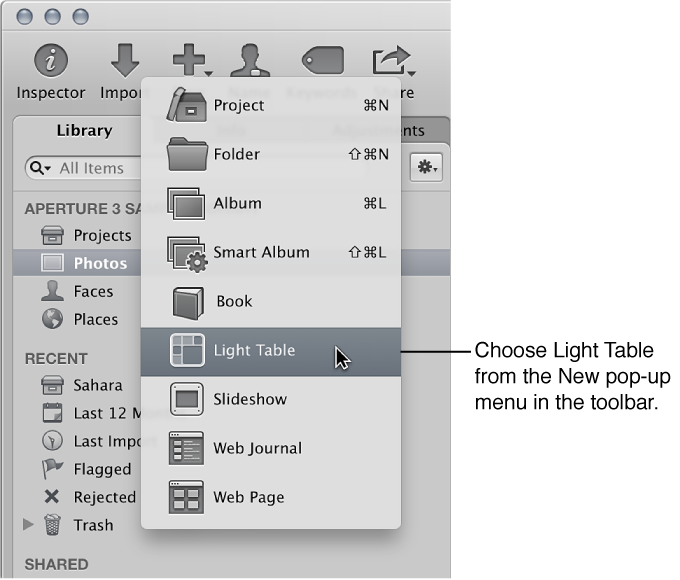Click the first gray window control button

pyautogui.click(x=24, y=17)
